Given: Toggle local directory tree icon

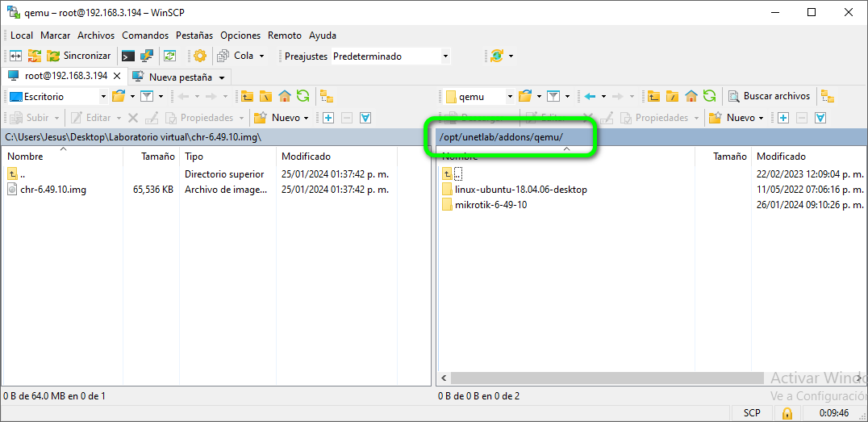Looking at the screenshot, I should tap(326, 96).
